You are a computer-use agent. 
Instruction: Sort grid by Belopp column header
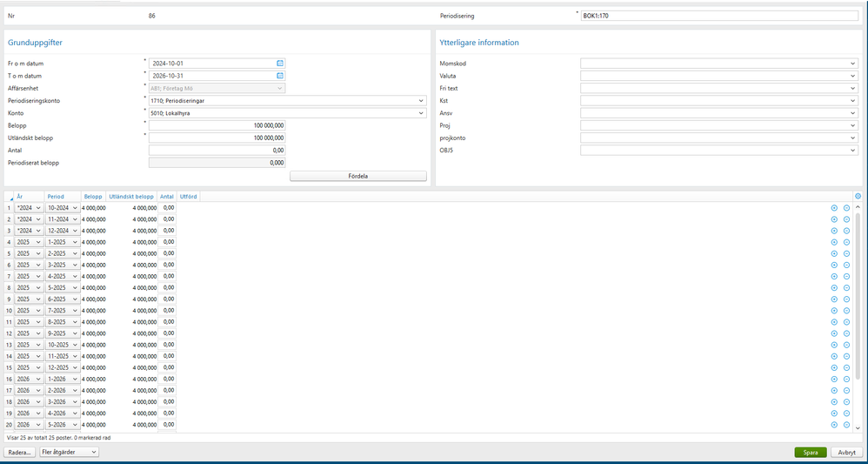93,196
